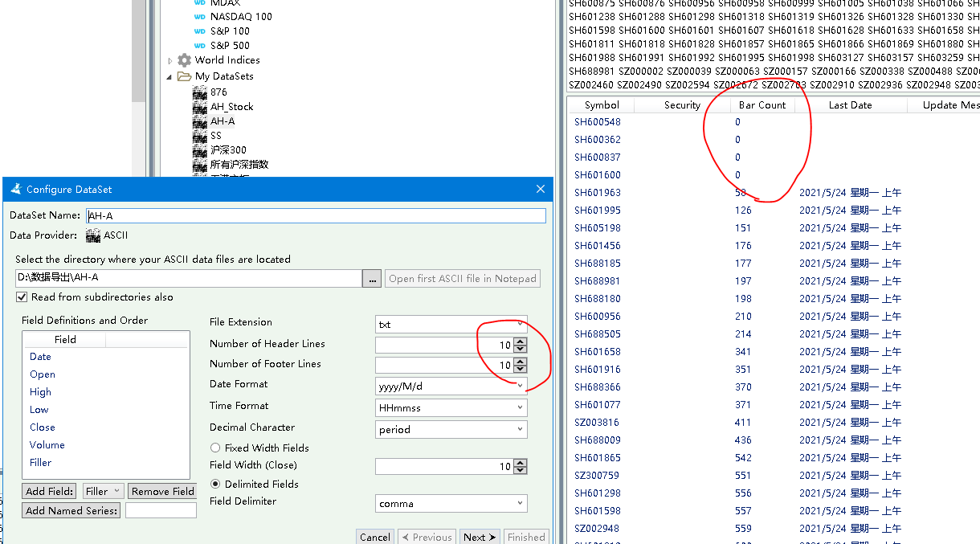The height and width of the screenshot is (544, 980).
Task: Click the NASDAQ 100 WD icon
Action: pyautogui.click(x=200, y=16)
